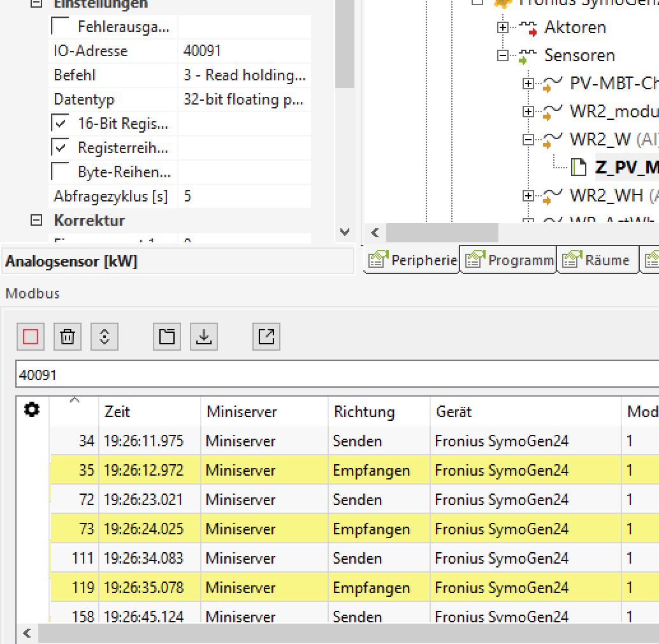This screenshot has height=644, width=659.
Task: Expand the Aktoren tree node
Action: (503, 28)
